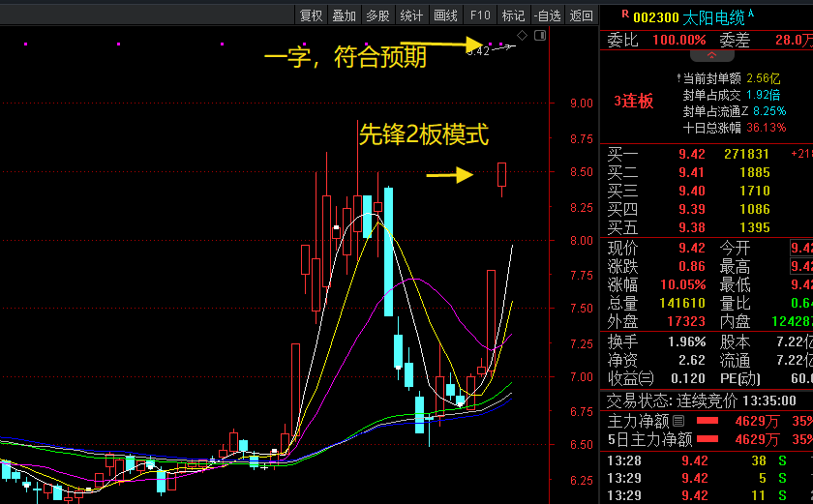Click the 6.50 price axis label
The width and height of the screenshot is (813, 504).
point(582,444)
